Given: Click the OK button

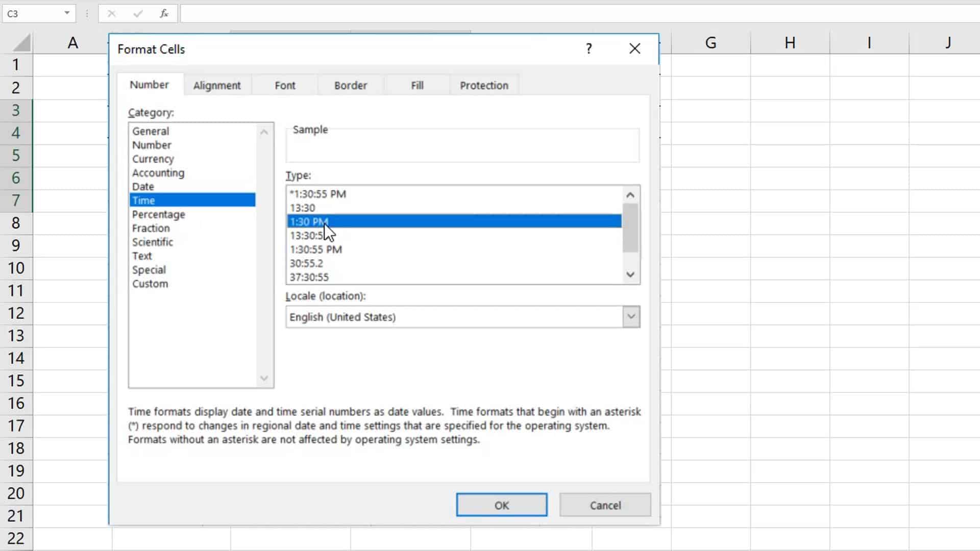Looking at the screenshot, I should point(501,505).
